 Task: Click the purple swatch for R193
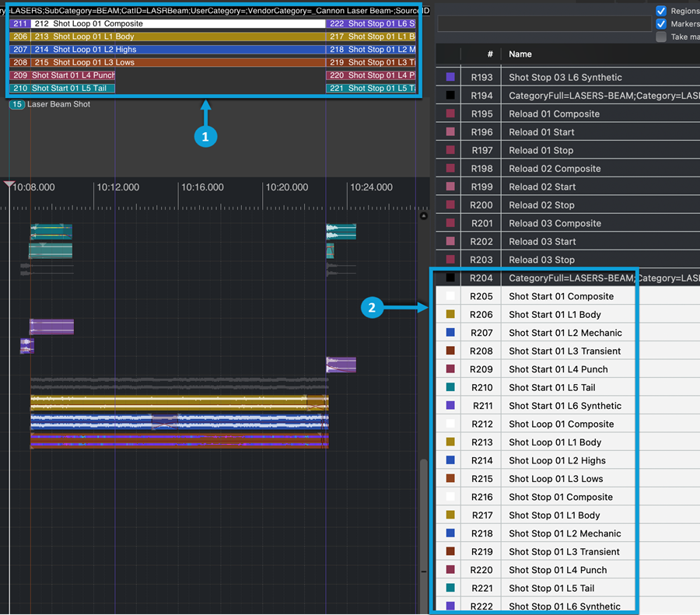coord(450,77)
